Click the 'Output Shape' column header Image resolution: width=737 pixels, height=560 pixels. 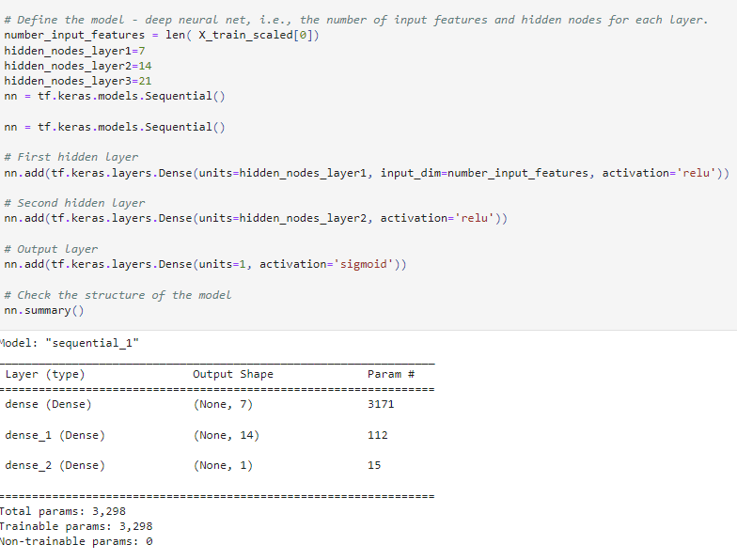pyautogui.click(x=233, y=374)
